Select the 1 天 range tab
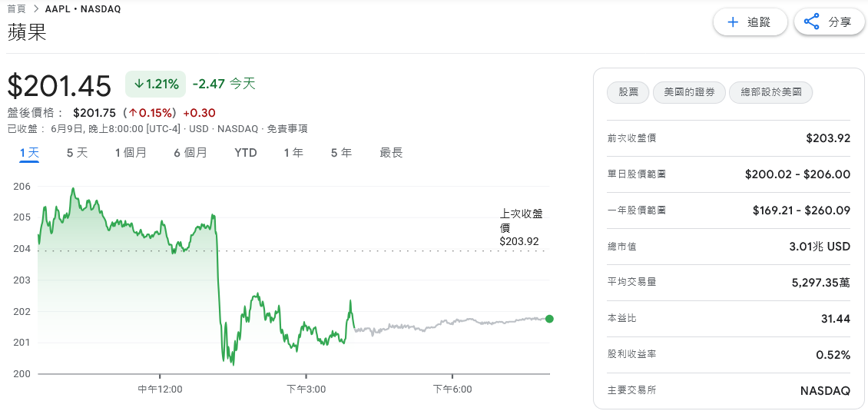This screenshot has width=868, height=411. point(30,153)
